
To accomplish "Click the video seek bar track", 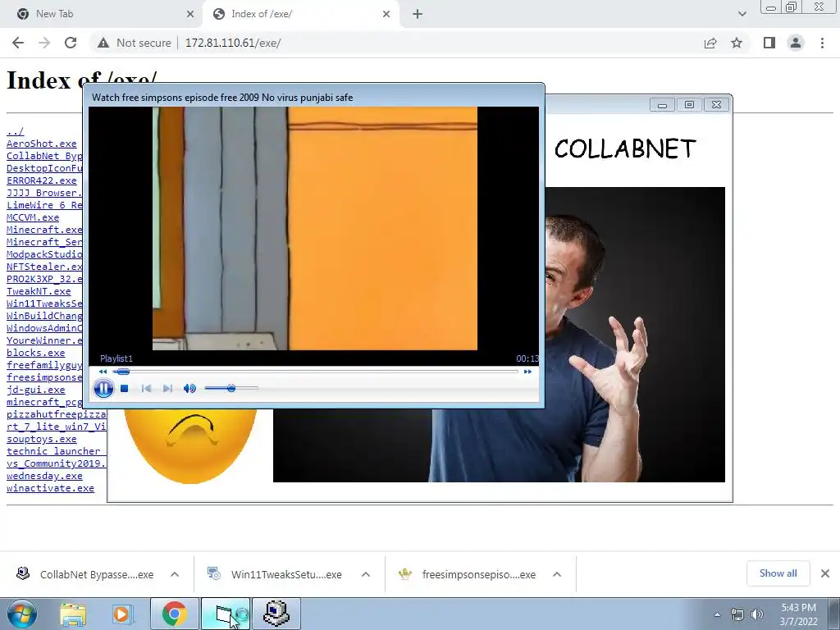I will coord(316,372).
